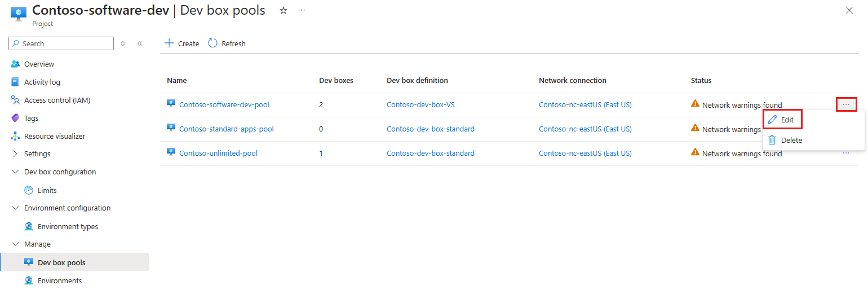This screenshot has width=868, height=294.
Task: Open Activity log page
Action: [x=42, y=82]
